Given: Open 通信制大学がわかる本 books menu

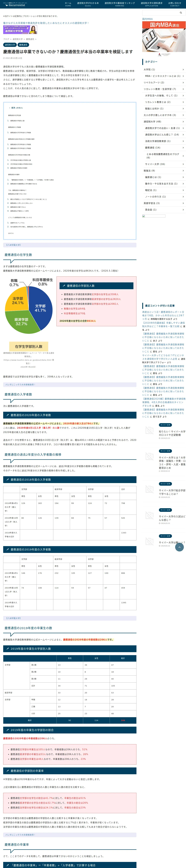Looking at the screenshot, I should 88,4.
